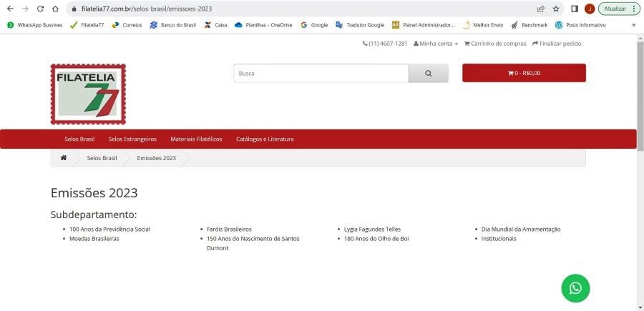Open the Catálogos e Literatura menu

tap(265, 139)
